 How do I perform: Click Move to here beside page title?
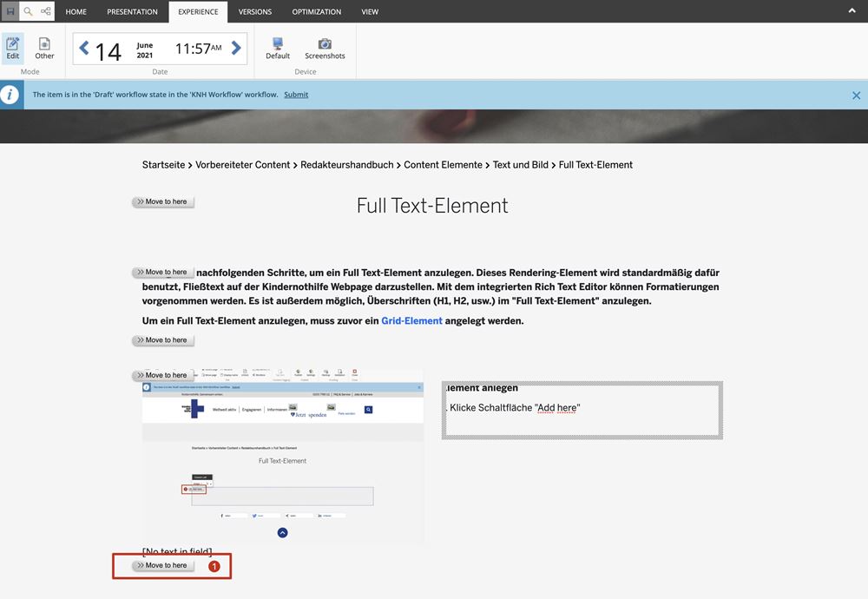(x=163, y=201)
